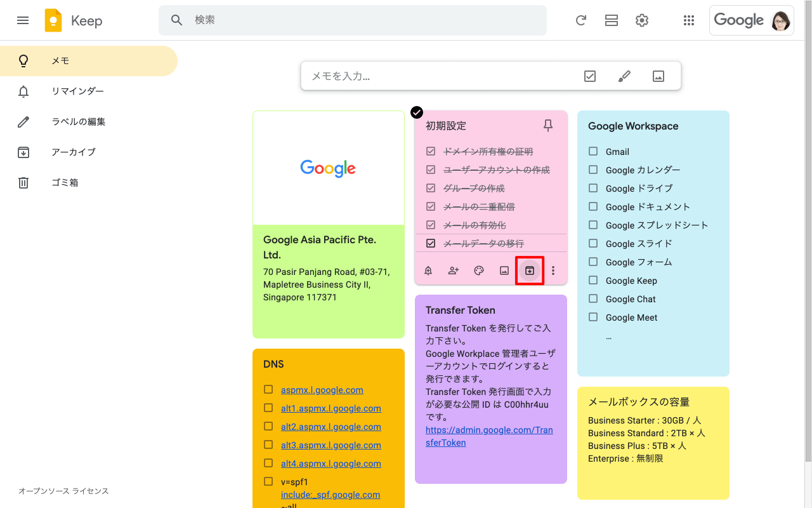Check aspmx.l.google.com checkbox
The height and width of the screenshot is (508, 812).
[x=268, y=389]
